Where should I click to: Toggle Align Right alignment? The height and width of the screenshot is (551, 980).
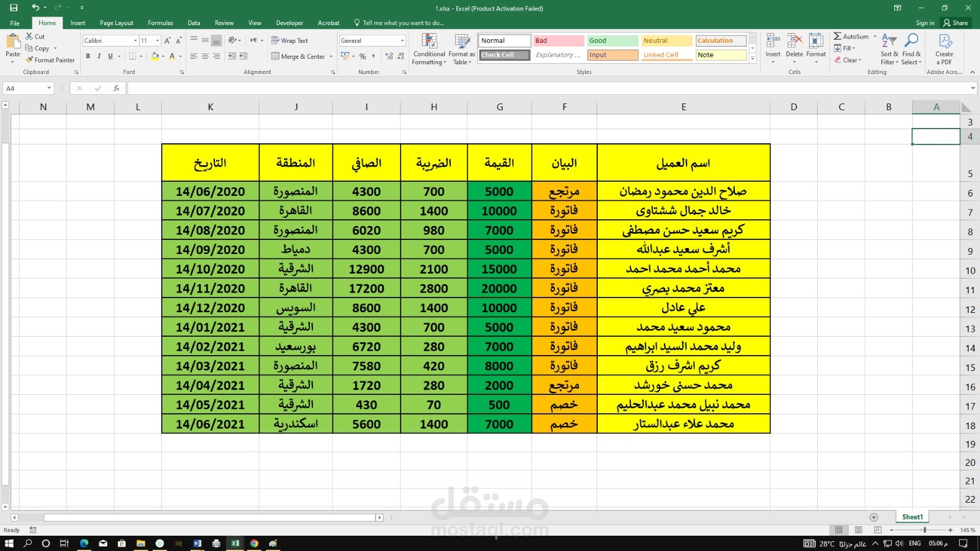tap(216, 56)
